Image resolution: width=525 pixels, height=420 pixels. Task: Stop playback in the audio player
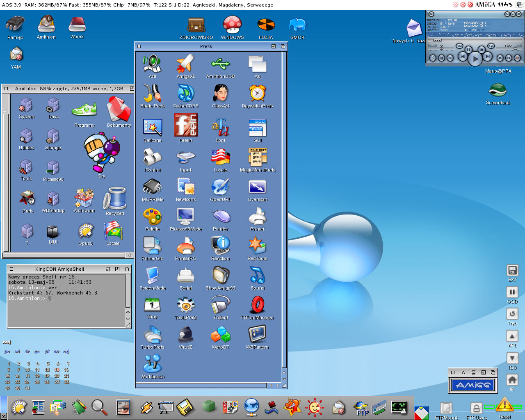coord(482,50)
